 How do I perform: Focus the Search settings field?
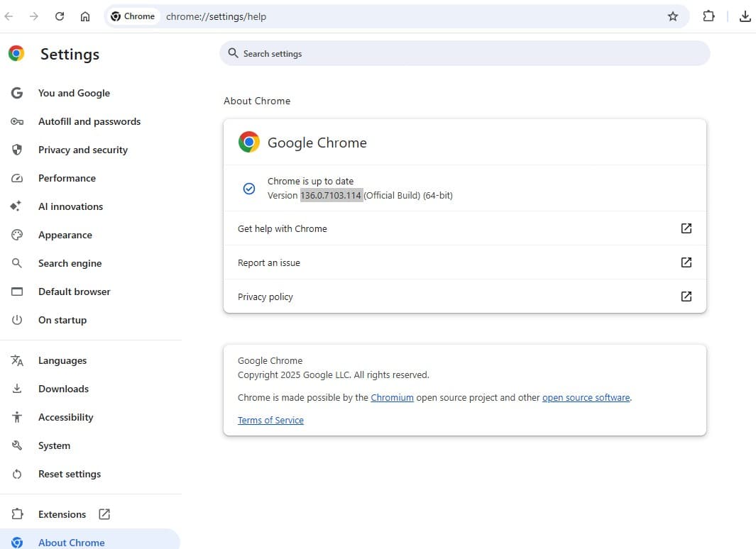coord(465,53)
